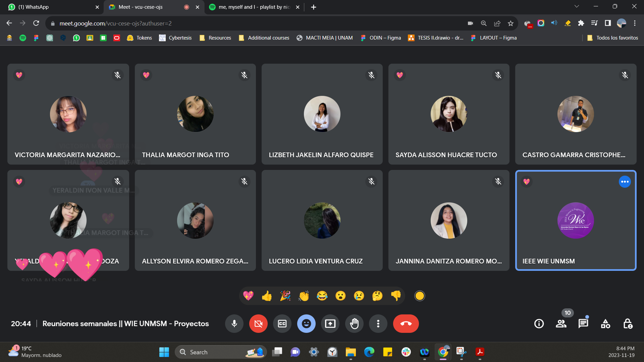This screenshot has height=362, width=644.
Task: Open the chat with everyone panel
Action: tap(583, 323)
